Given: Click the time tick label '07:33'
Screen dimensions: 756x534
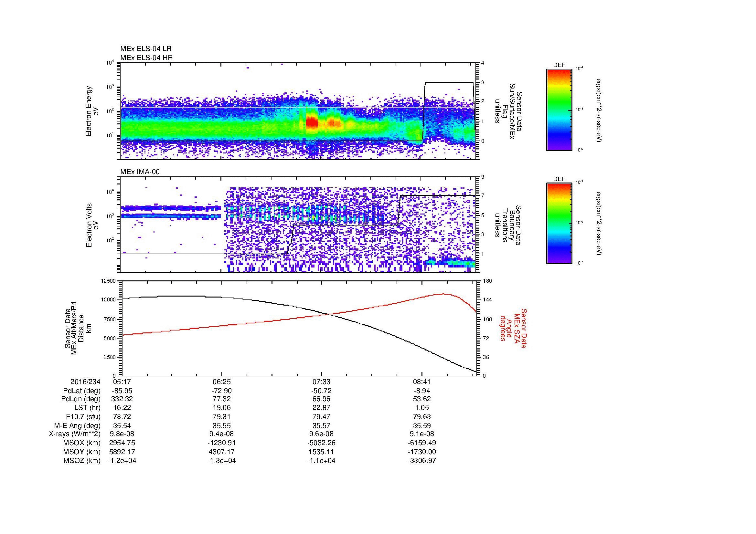Looking at the screenshot, I should [321, 382].
